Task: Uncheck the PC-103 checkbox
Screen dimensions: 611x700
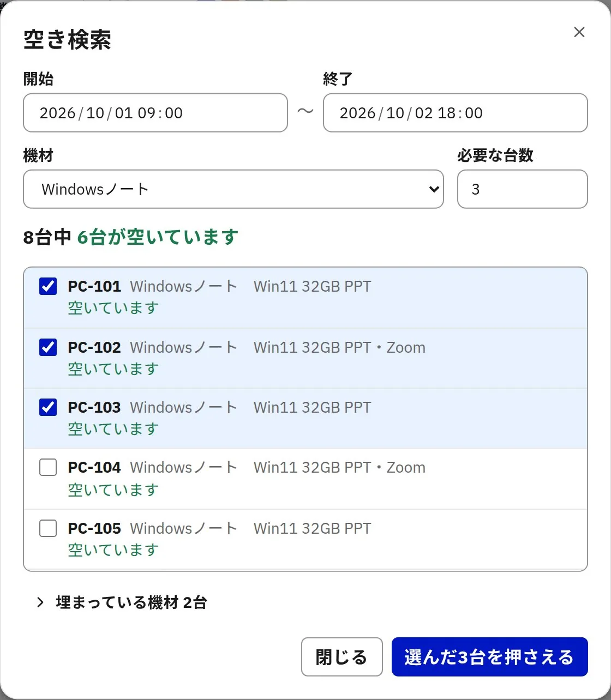Action: (48, 407)
